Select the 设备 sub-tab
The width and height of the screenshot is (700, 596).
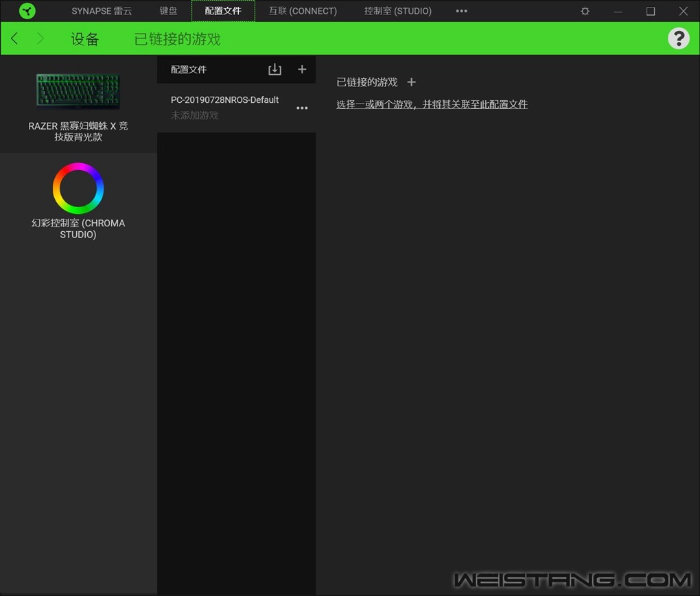pos(85,39)
